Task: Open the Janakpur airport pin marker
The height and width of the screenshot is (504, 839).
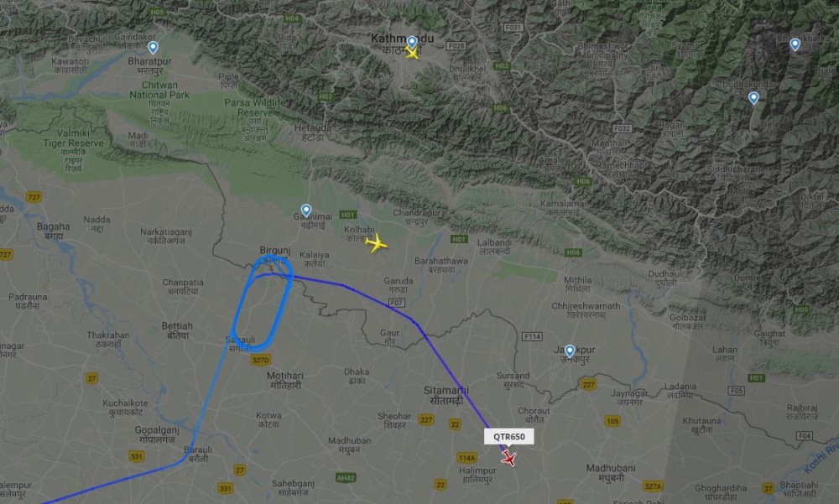Action: tap(570, 351)
